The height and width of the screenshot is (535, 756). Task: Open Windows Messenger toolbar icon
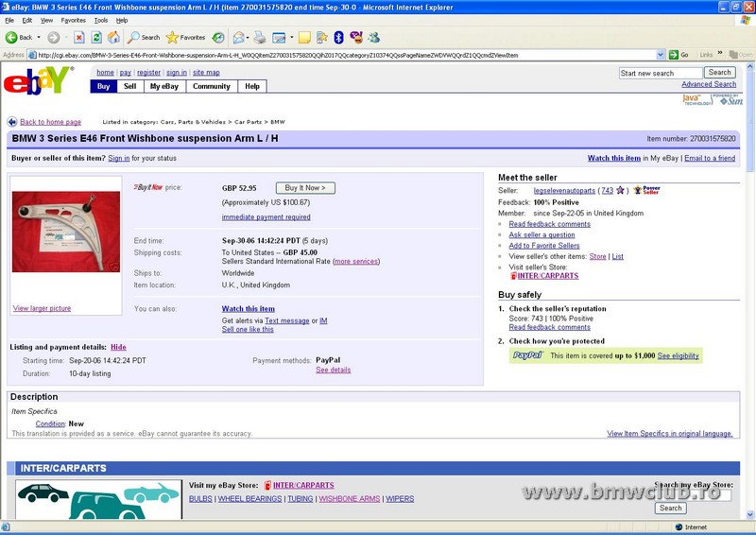(373, 37)
